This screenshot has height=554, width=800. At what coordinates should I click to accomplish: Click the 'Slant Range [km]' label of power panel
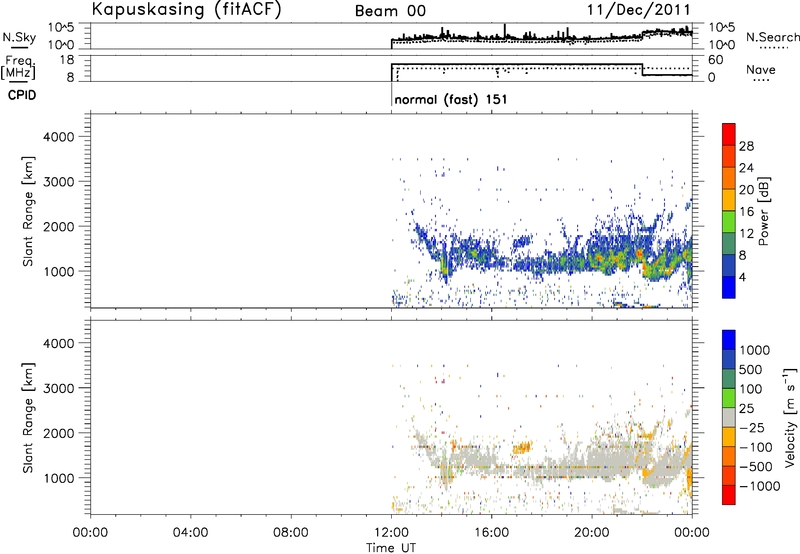click(x=28, y=211)
